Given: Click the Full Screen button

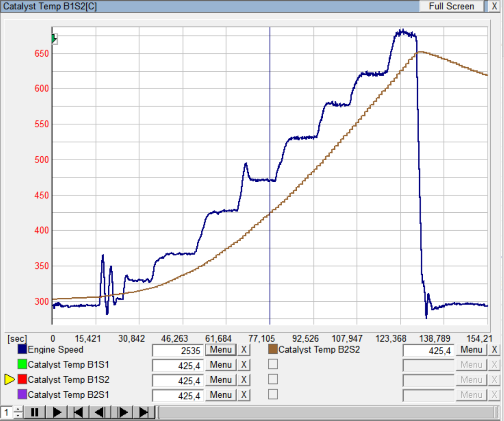Looking at the screenshot, I should (451, 6).
